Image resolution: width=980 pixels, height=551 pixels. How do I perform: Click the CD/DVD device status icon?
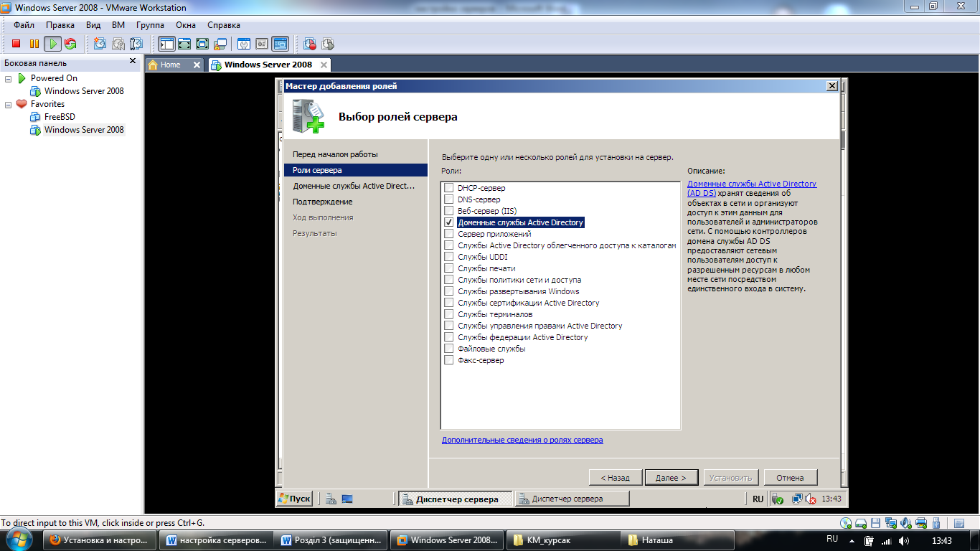[847, 523]
